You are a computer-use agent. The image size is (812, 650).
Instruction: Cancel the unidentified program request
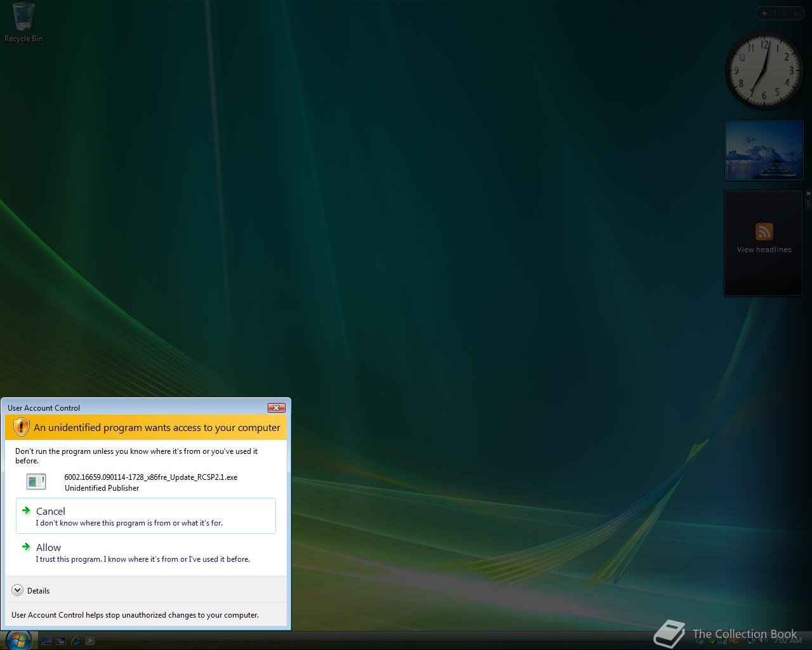click(146, 516)
